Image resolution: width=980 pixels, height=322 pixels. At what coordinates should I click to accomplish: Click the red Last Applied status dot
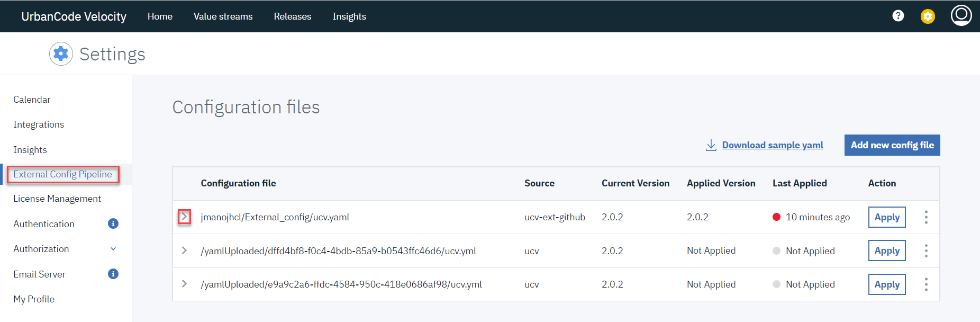(x=776, y=217)
